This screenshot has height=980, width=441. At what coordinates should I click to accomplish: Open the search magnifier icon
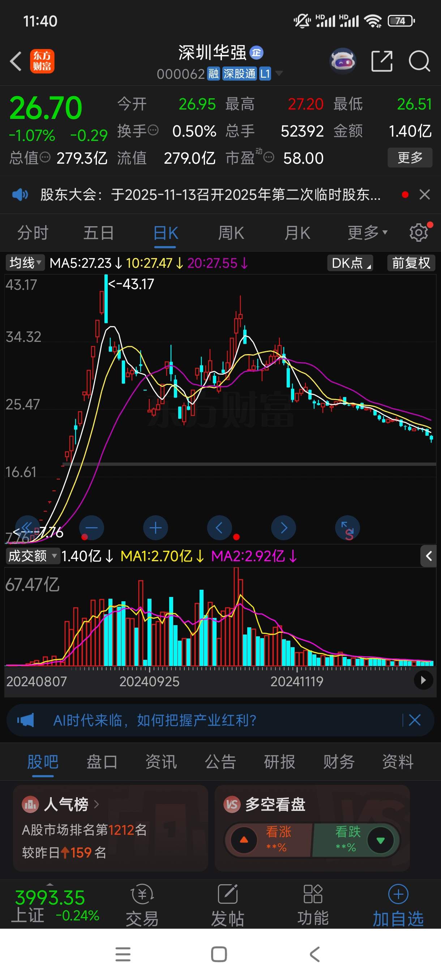[x=419, y=61]
